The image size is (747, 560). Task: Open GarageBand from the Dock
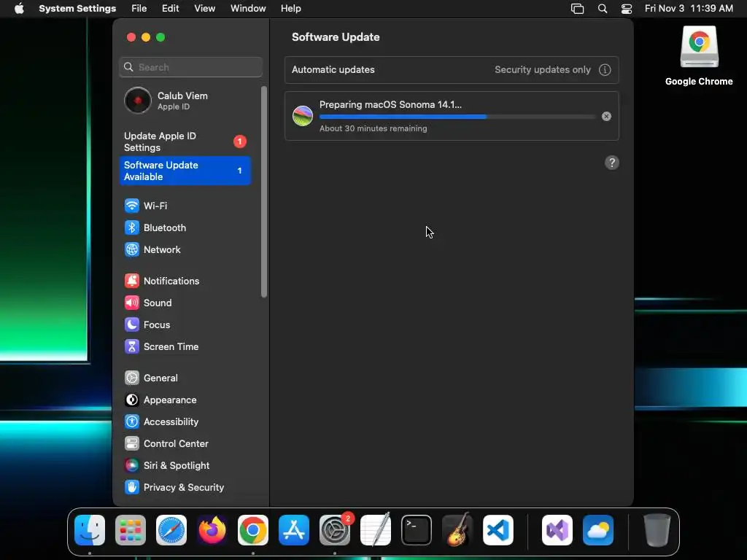(457, 530)
